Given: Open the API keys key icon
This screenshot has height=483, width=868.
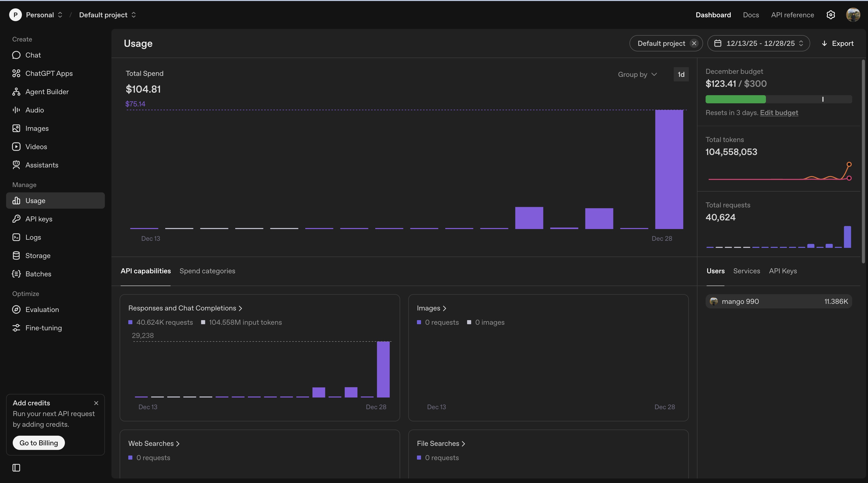Looking at the screenshot, I should pos(16,219).
